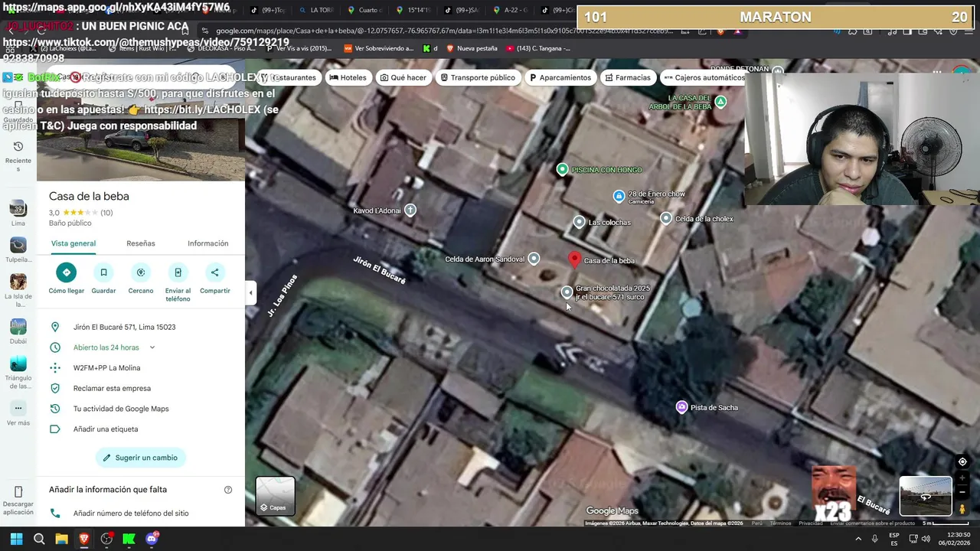
Task: Save the place with Guardar icon
Action: tap(103, 272)
